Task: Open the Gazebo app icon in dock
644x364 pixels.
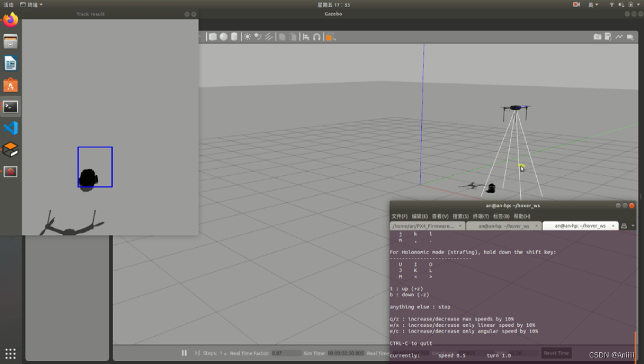Action: [11, 150]
